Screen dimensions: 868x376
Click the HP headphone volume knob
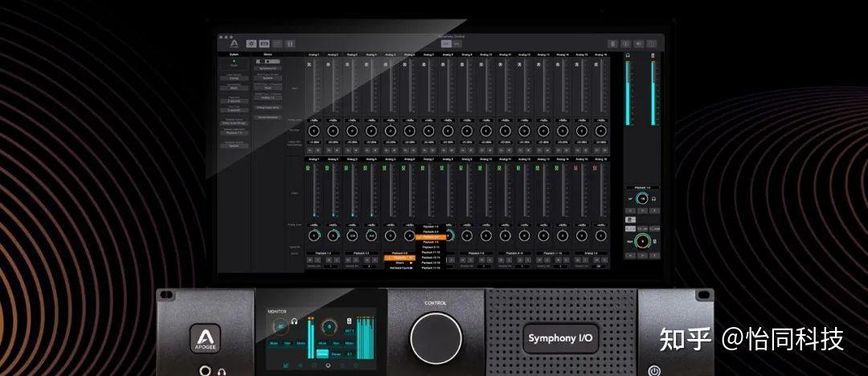pos(642,198)
